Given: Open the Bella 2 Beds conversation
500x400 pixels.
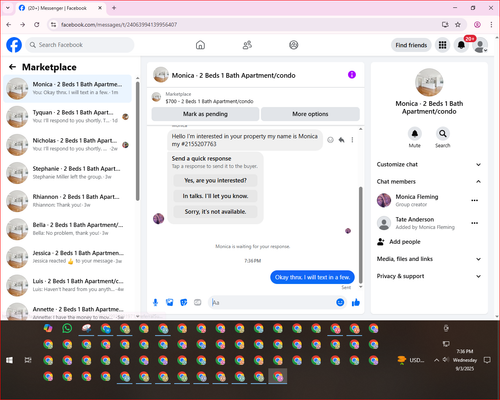Looking at the screenshot, I should coord(68,229).
